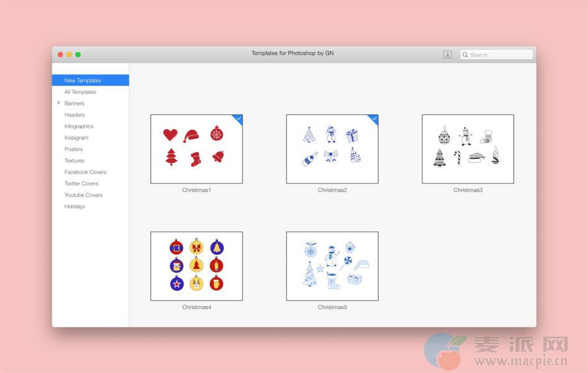This screenshot has height=373, width=588.
Task: Click the download icon in the title bar
Action: point(447,55)
